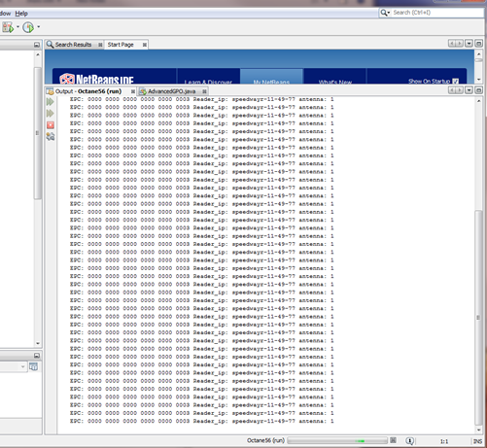Cancel the Octane56 run progress task

point(393,440)
